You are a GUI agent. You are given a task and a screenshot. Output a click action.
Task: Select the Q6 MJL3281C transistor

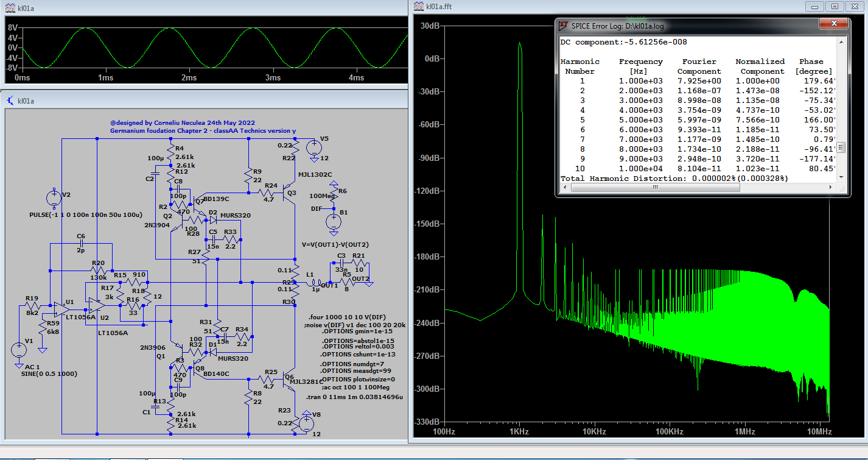click(290, 379)
